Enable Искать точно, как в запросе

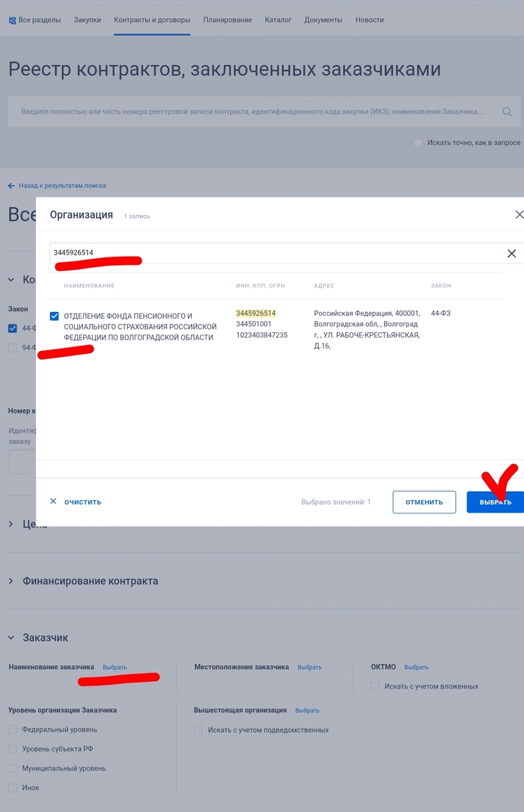(x=418, y=142)
